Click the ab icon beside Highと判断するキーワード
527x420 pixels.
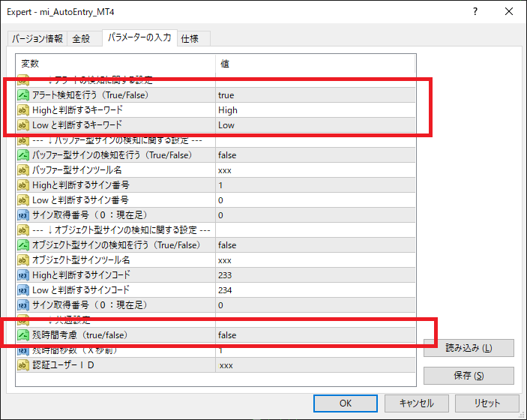click(x=23, y=110)
